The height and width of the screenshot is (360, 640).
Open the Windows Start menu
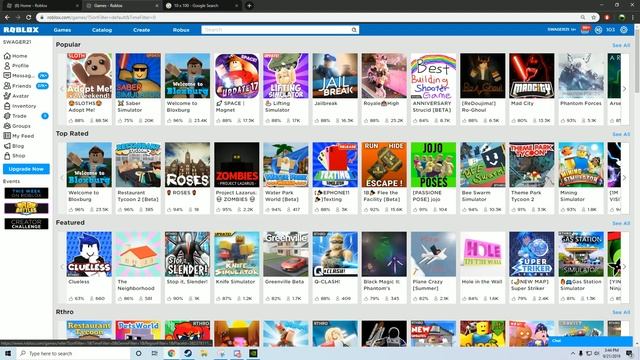pyautogui.click(x=7, y=353)
